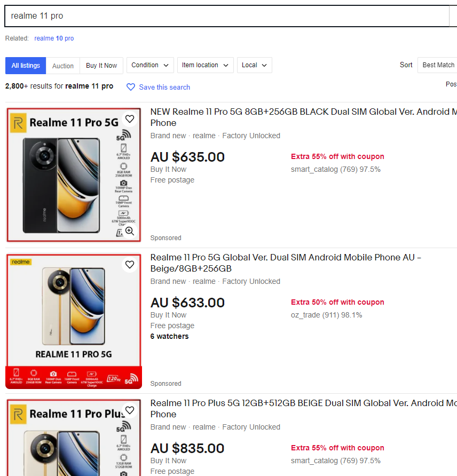Click the Save this search link
Image resolution: width=457 pixels, height=476 pixels.
click(164, 87)
